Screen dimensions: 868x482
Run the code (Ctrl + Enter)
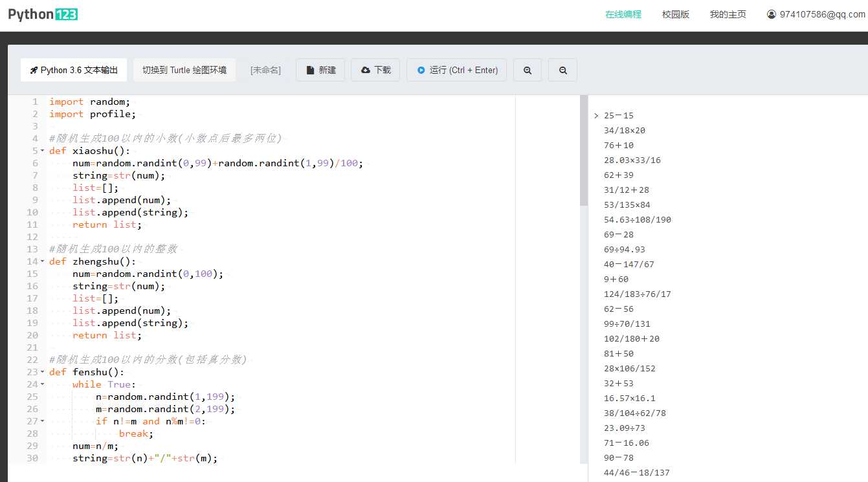457,70
